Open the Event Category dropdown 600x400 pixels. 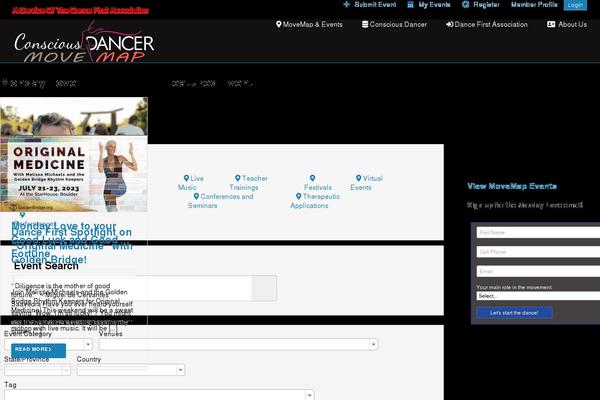tap(48, 344)
